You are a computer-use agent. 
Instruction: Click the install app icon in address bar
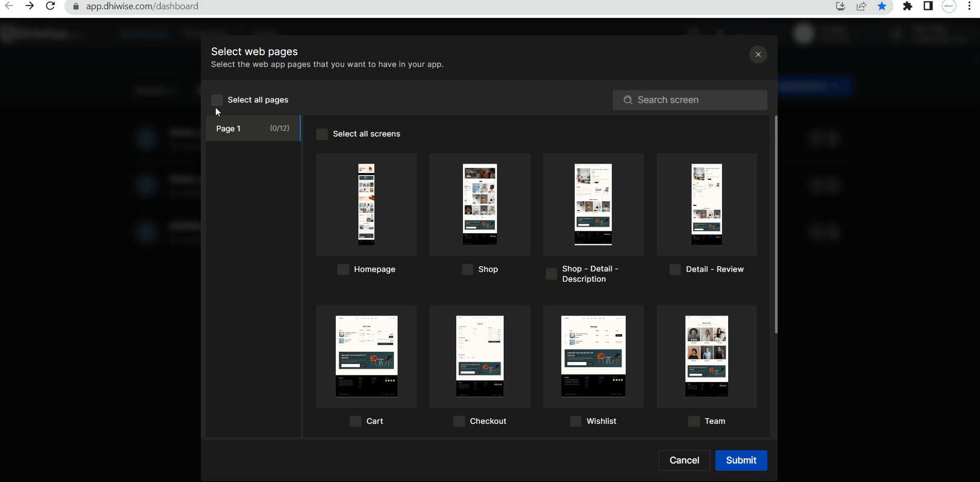click(x=840, y=6)
